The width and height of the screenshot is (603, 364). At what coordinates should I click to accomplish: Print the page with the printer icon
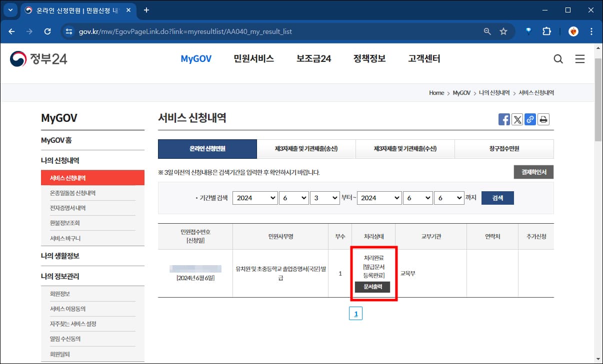543,119
